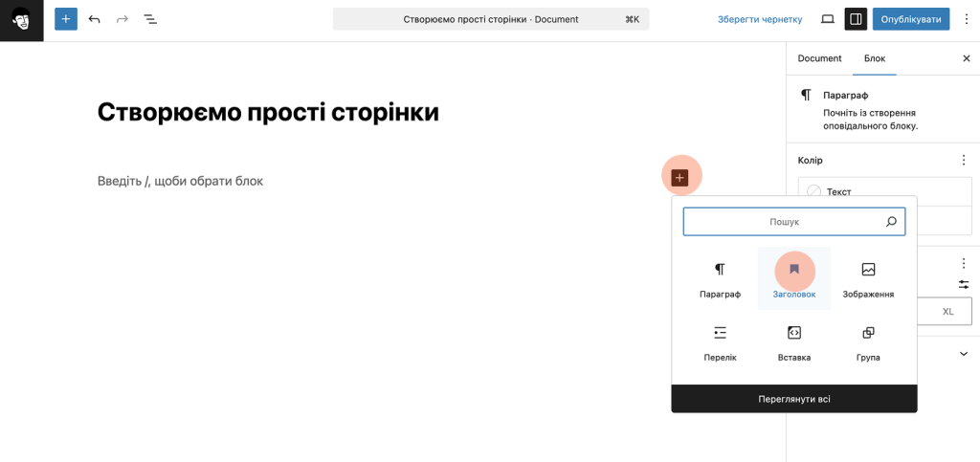Viewport: 980px width, 462px height.
Task: Open the Document Overview list view
Action: click(x=150, y=19)
